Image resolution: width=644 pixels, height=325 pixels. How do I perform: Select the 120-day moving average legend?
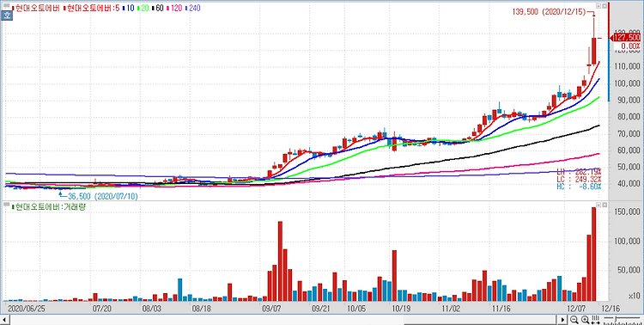coord(175,8)
